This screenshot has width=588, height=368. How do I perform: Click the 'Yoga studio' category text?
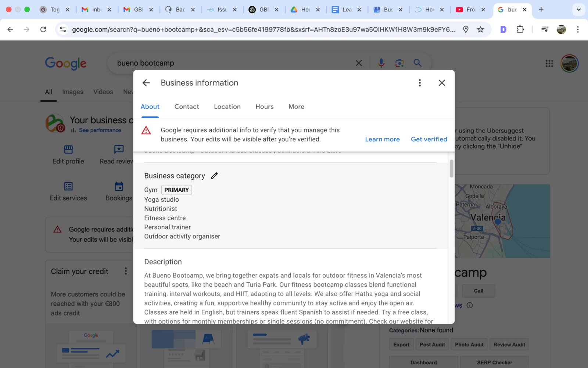click(x=161, y=199)
